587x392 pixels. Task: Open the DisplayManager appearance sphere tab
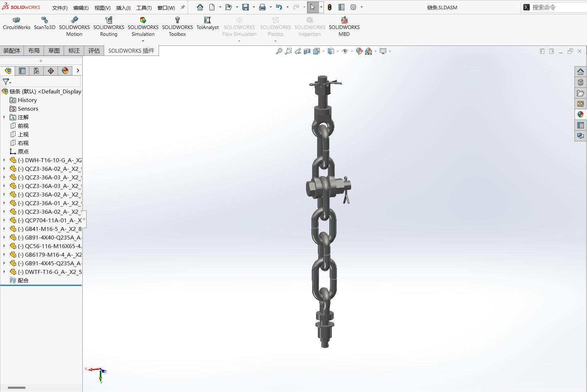[x=65, y=71]
